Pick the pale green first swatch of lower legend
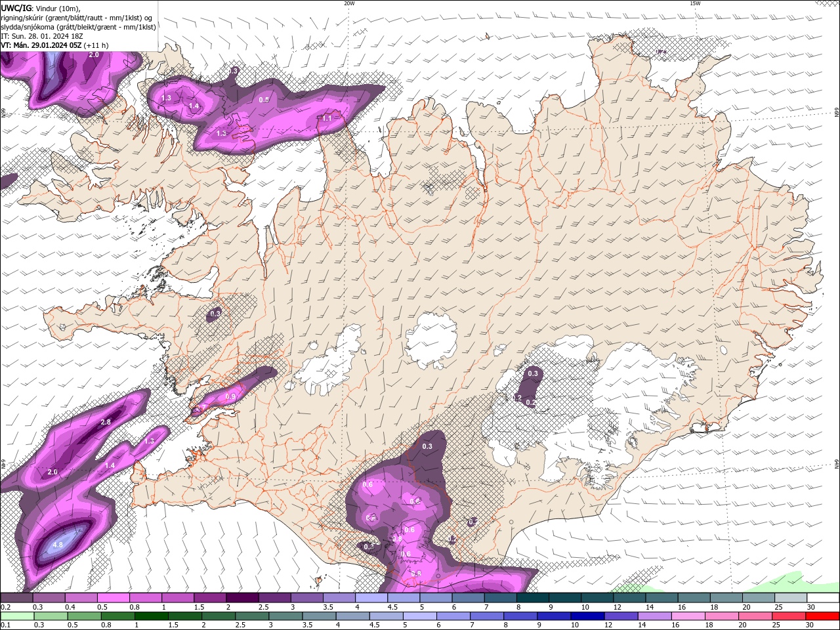The image size is (840, 630). coord(16,616)
